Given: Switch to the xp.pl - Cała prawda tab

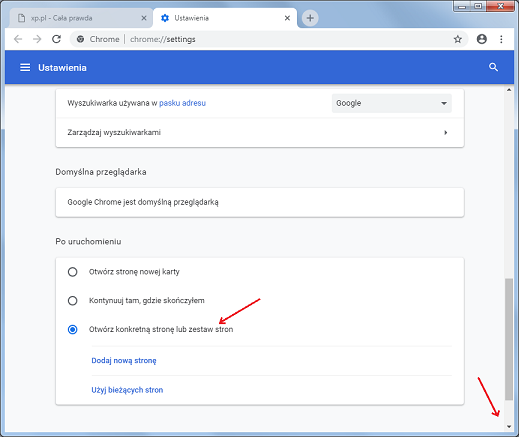Looking at the screenshot, I should [x=81, y=18].
